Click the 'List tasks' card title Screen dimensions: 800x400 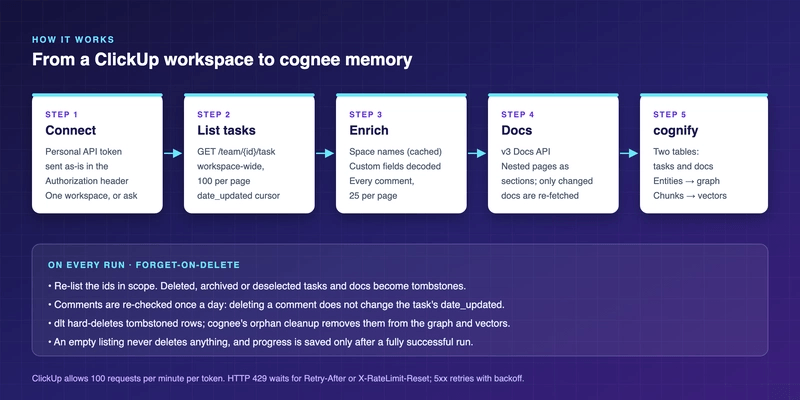tap(227, 131)
